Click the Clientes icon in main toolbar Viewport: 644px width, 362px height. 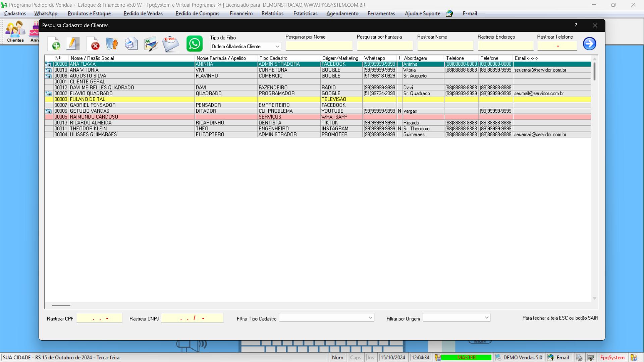[x=15, y=32]
